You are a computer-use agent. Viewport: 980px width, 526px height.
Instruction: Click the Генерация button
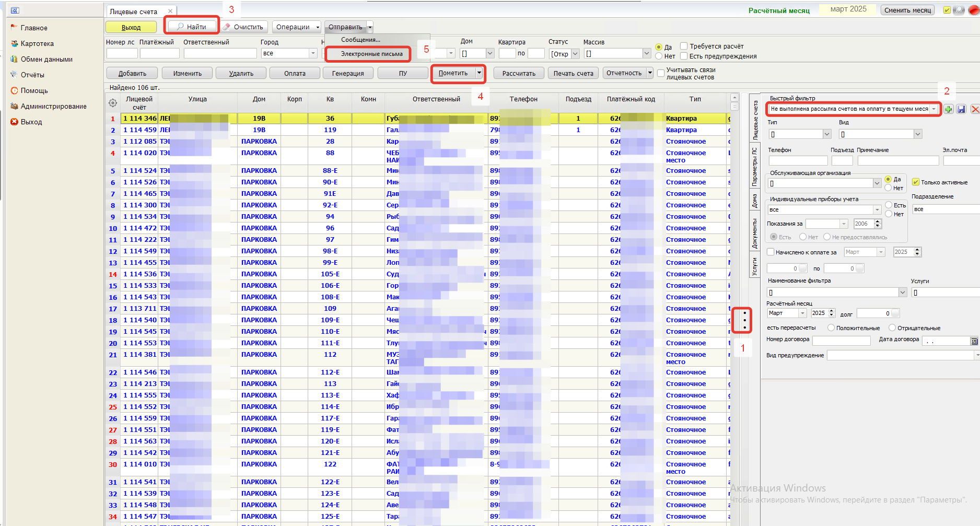pos(347,73)
